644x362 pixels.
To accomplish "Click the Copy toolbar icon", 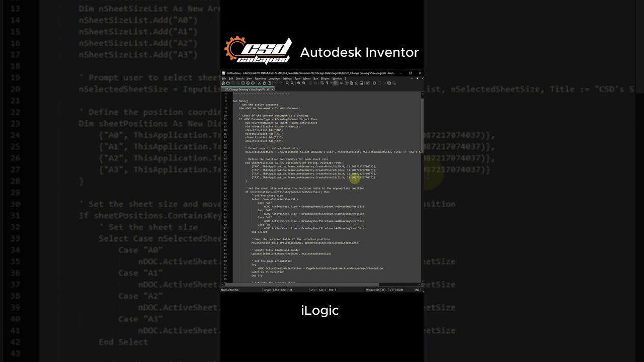I will click(x=264, y=83).
